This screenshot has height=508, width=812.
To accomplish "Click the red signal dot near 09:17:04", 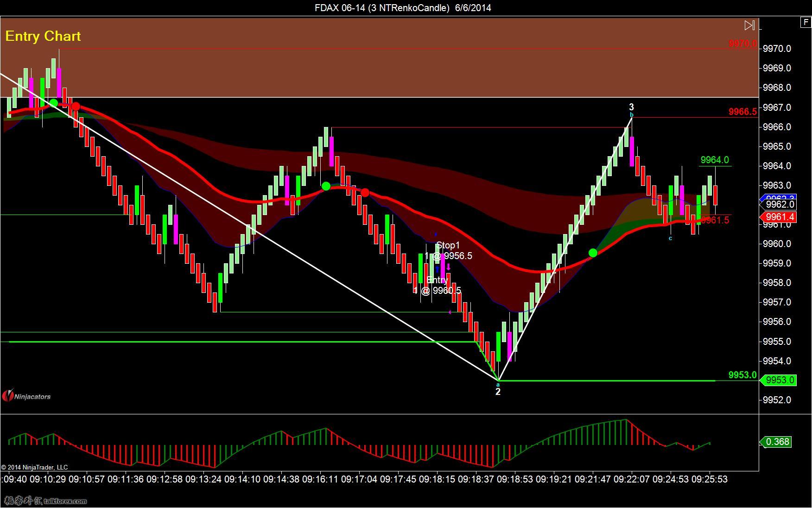I will point(365,192).
